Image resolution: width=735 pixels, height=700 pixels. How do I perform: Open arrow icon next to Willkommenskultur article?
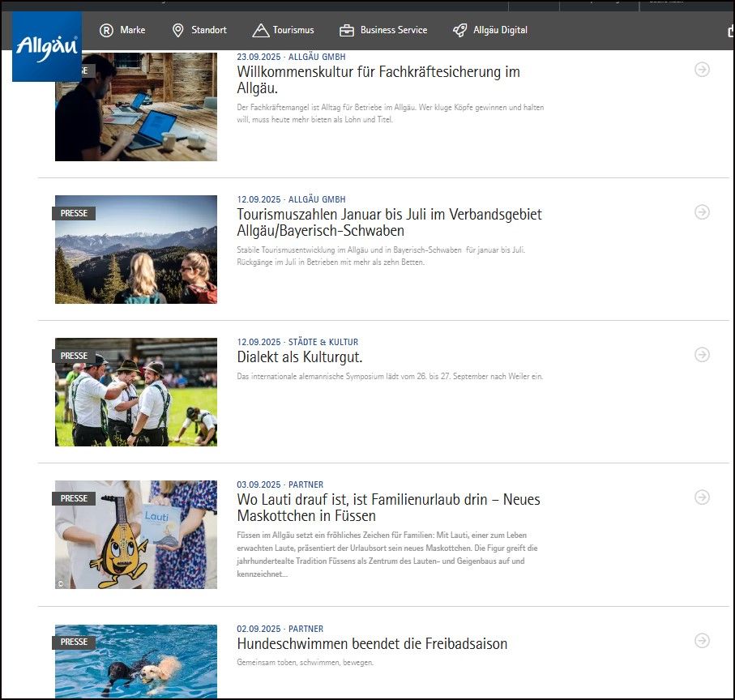701,69
